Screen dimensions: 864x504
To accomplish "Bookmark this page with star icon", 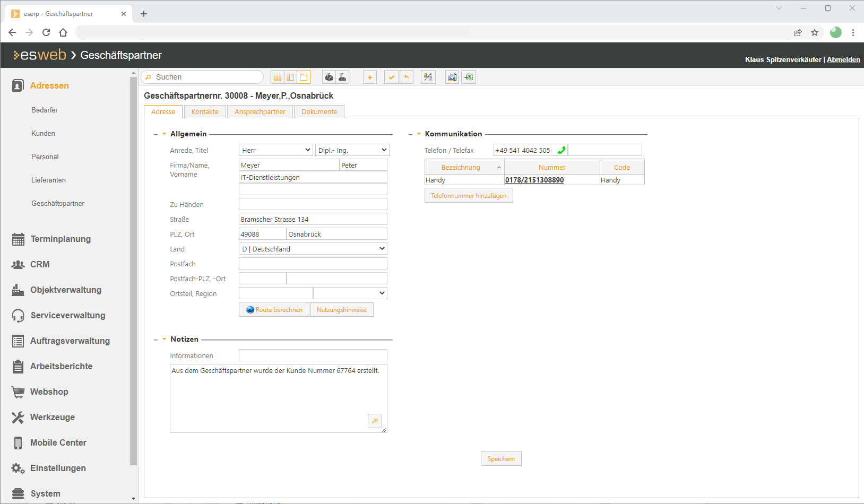I will (815, 32).
